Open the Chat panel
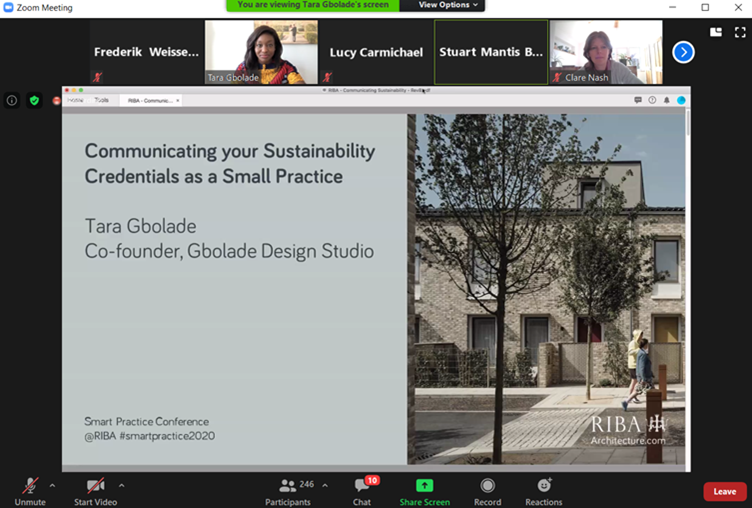 click(363, 491)
